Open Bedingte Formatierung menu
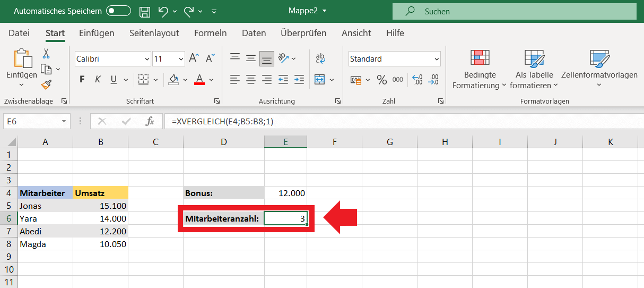The image size is (644, 288). point(480,69)
